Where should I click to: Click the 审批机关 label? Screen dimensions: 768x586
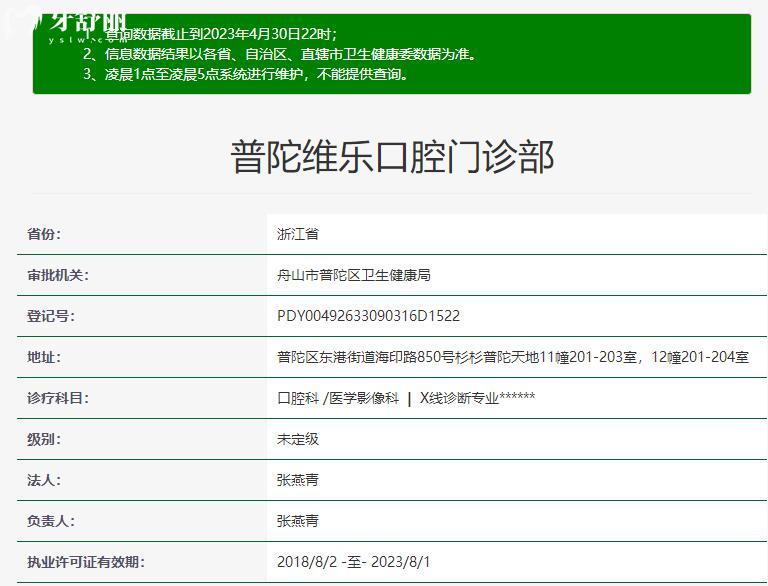(x=58, y=275)
